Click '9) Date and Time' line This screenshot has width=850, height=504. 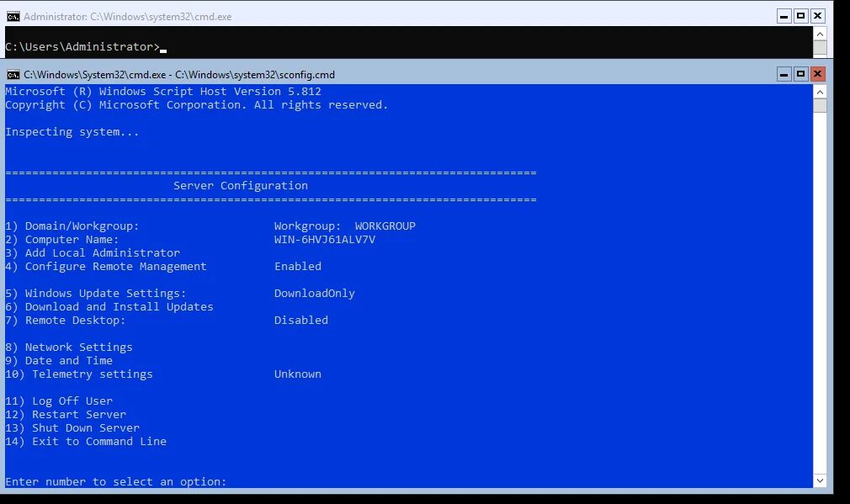pyautogui.click(x=59, y=361)
